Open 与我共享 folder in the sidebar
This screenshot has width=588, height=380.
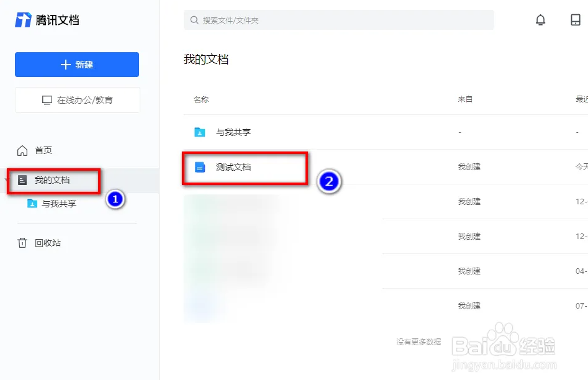point(58,204)
